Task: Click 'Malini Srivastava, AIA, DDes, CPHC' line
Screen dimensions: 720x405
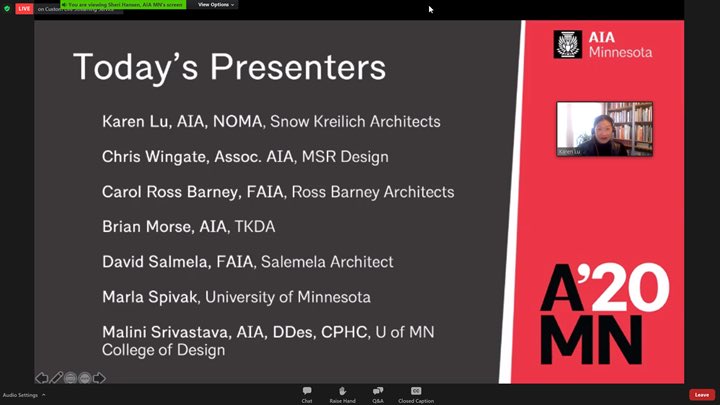Action: [x=268, y=341]
